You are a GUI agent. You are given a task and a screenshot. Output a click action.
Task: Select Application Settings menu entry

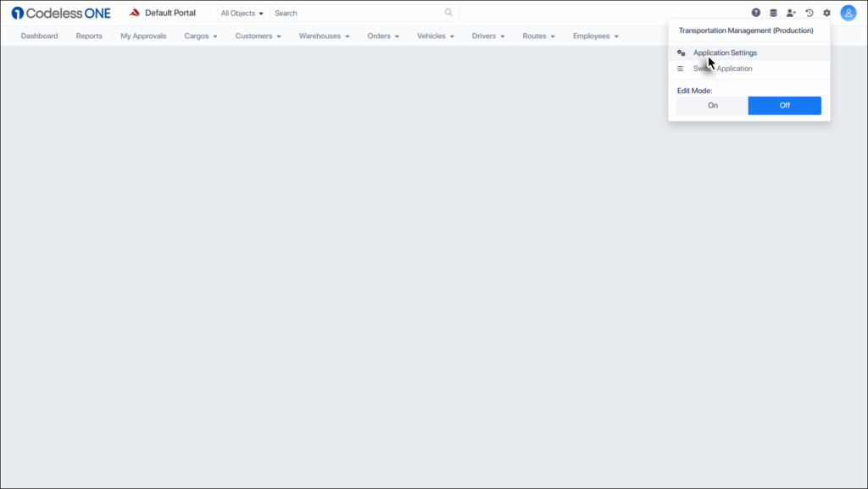point(725,53)
